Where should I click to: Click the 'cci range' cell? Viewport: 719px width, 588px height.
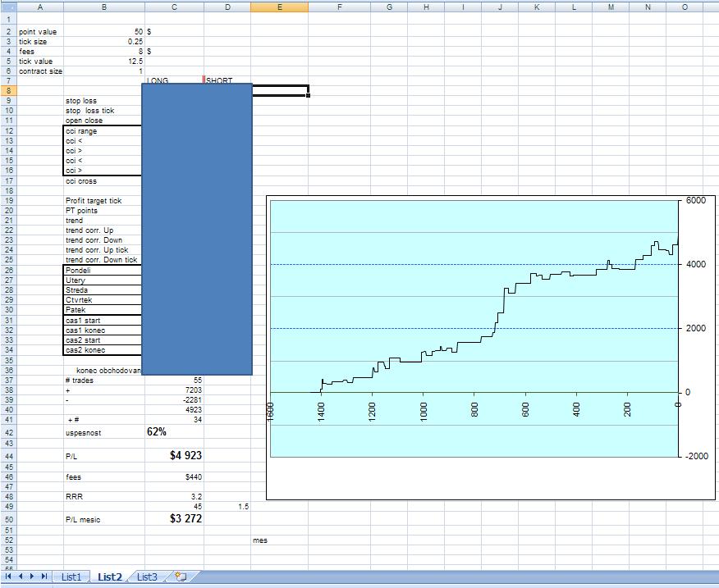pyautogui.click(x=103, y=131)
